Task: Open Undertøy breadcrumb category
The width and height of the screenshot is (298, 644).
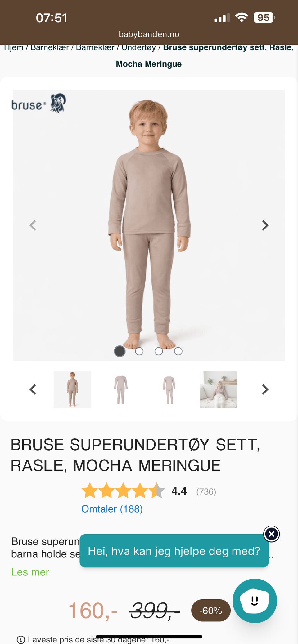Action: pyautogui.click(x=139, y=47)
